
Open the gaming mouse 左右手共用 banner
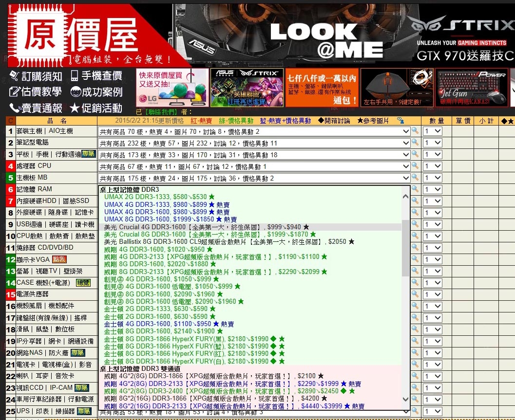(x=397, y=88)
